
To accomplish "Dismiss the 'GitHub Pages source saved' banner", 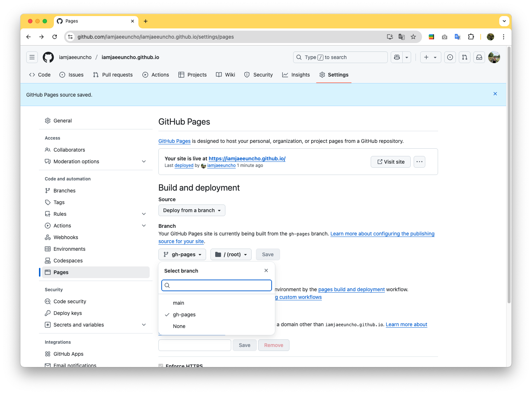I will (x=495, y=94).
